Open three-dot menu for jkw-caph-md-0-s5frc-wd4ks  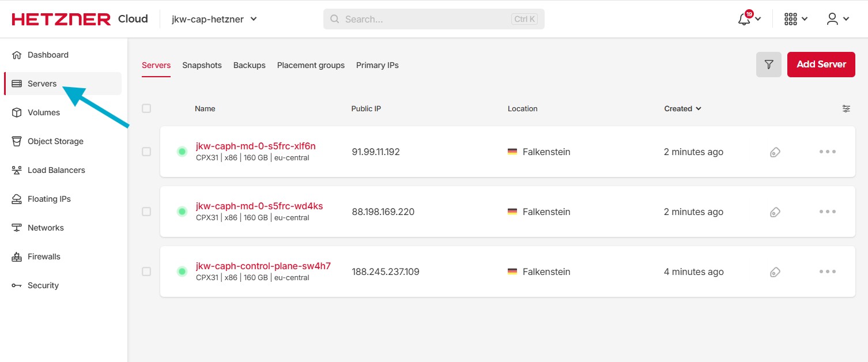click(x=827, y=212)
